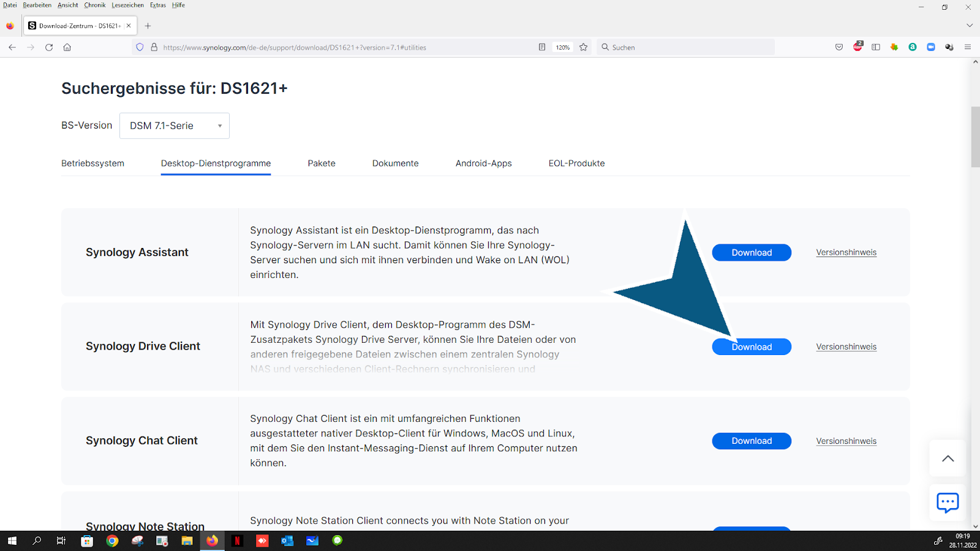Go back to the previous page
The image size is (980, 551).
[x=12, y=47]
